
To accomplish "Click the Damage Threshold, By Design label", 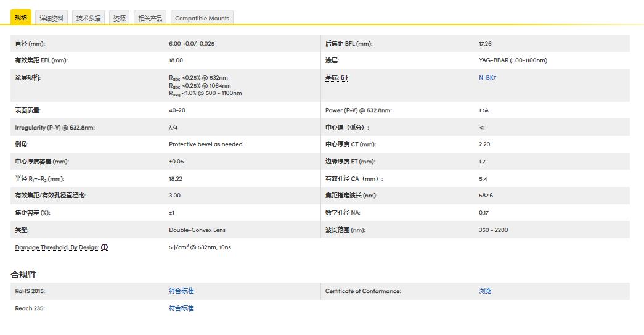I will point(57,247).
